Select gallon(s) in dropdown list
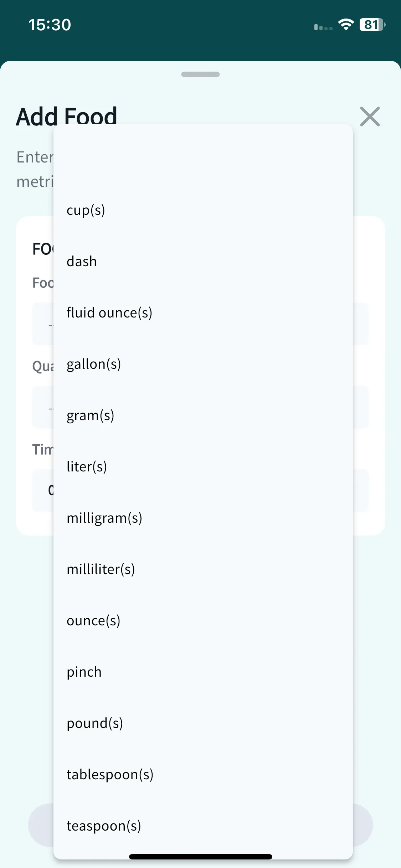 [203, 364]
